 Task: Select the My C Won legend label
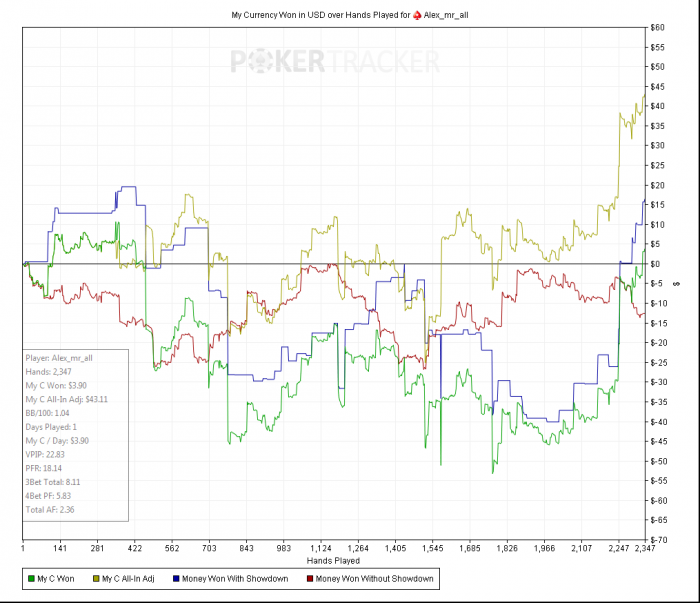[56, 578]
